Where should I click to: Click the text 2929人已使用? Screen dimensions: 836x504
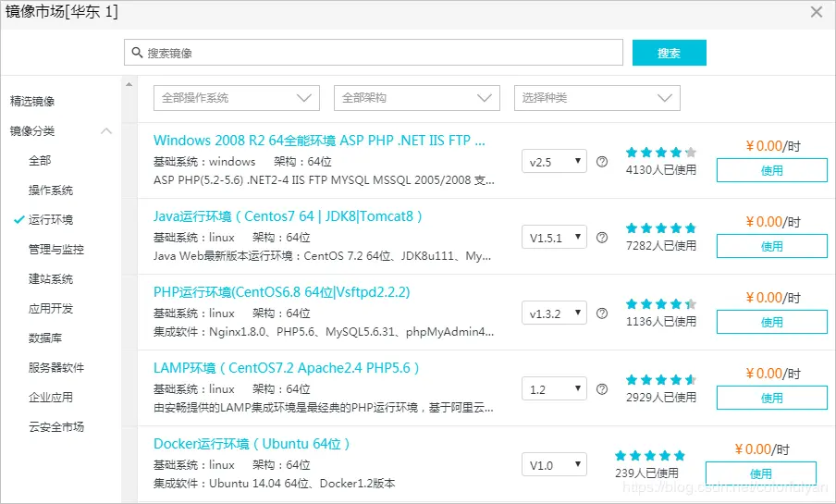661,398
